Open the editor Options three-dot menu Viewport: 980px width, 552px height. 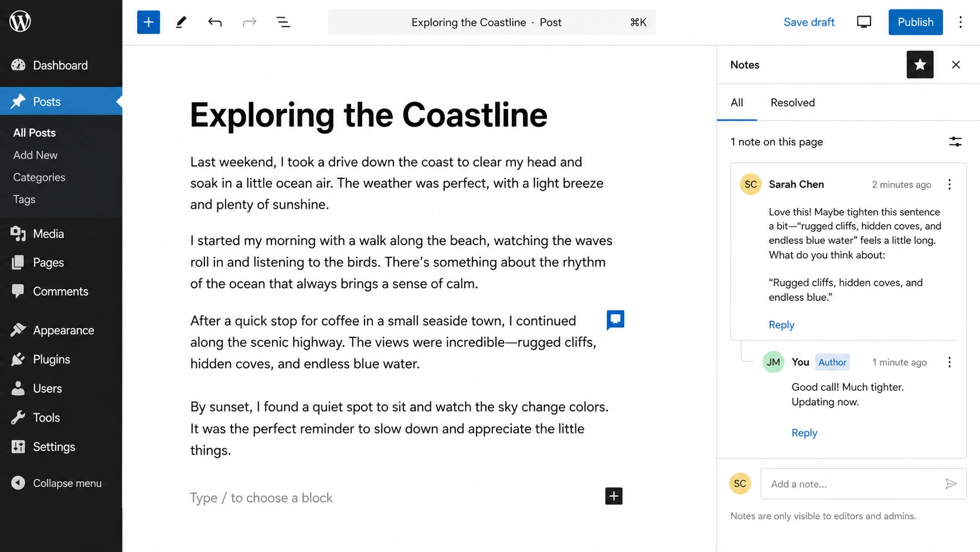[x=960, y=22]
